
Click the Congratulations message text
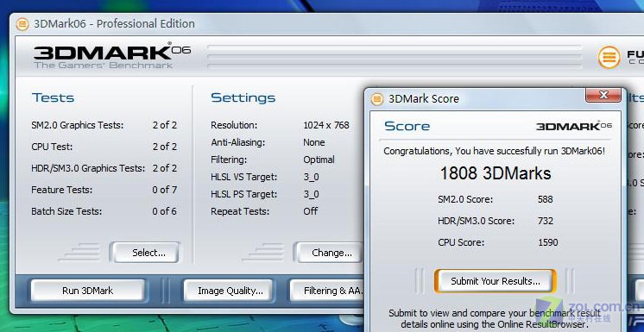pos(494,151)
